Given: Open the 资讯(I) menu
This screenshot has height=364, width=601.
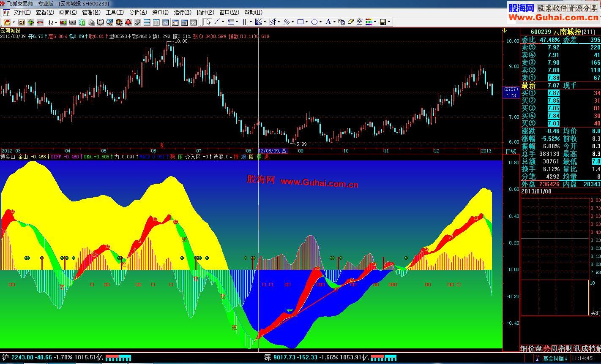Looking at the screenshot, I should (x=160, y=12).
